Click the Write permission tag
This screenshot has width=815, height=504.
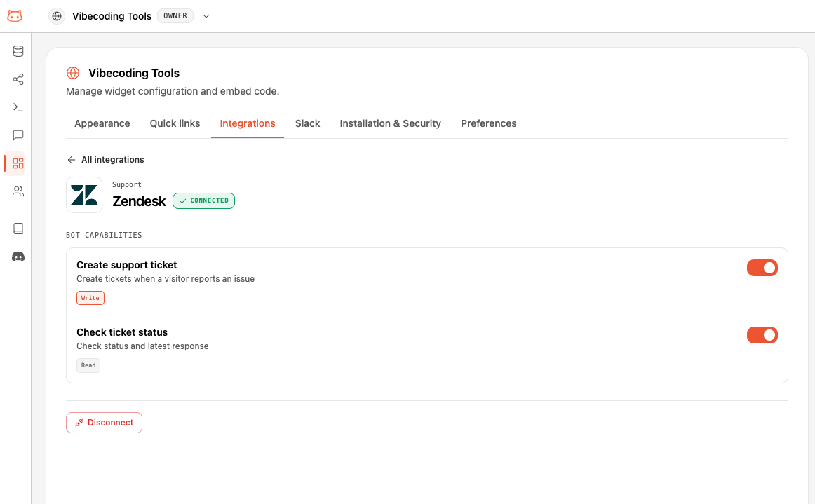90,298
